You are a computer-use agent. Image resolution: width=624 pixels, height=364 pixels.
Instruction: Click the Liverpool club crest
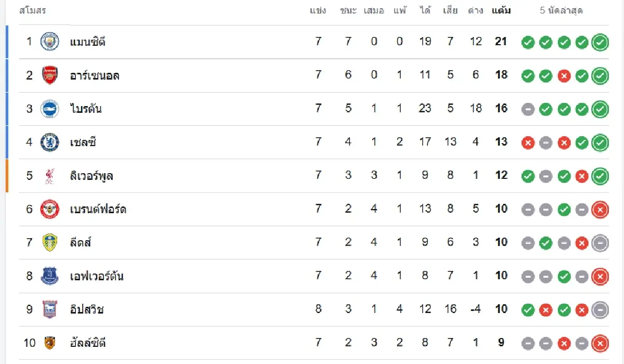click(50, 176)
